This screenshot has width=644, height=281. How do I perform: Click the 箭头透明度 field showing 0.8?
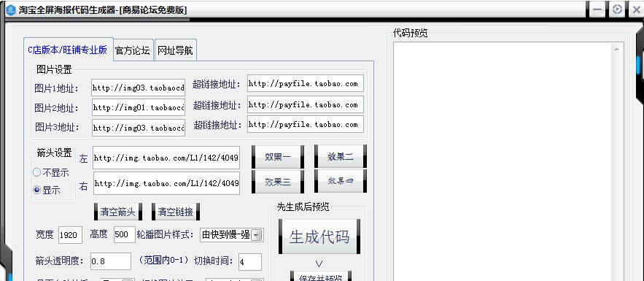click(110, 261)
